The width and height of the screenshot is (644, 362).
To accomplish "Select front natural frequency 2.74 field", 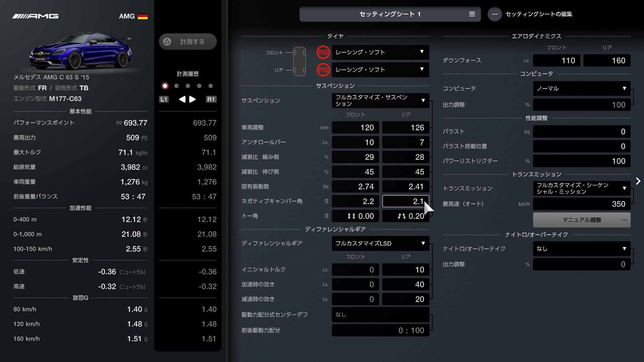I will click(356, 187).
